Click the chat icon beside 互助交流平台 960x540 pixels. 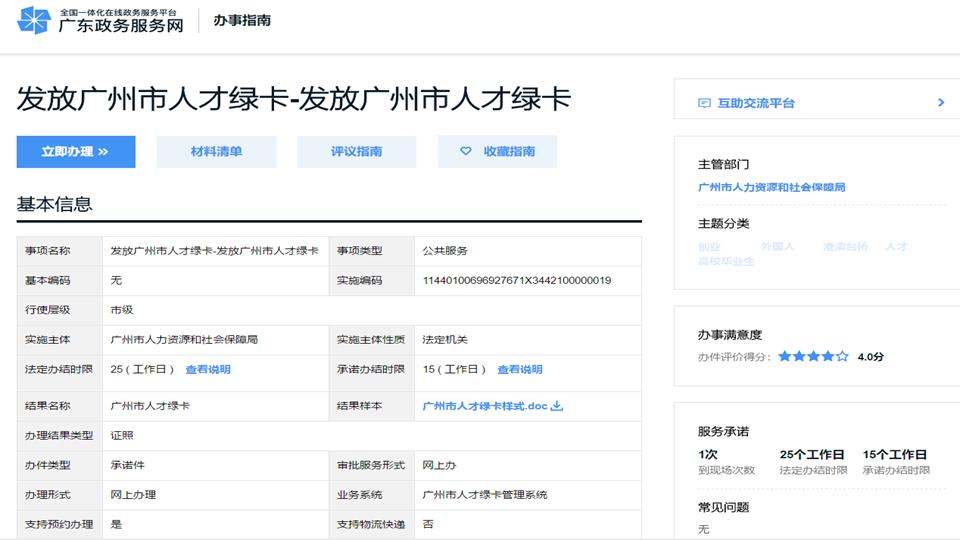[x=704, y=103]
